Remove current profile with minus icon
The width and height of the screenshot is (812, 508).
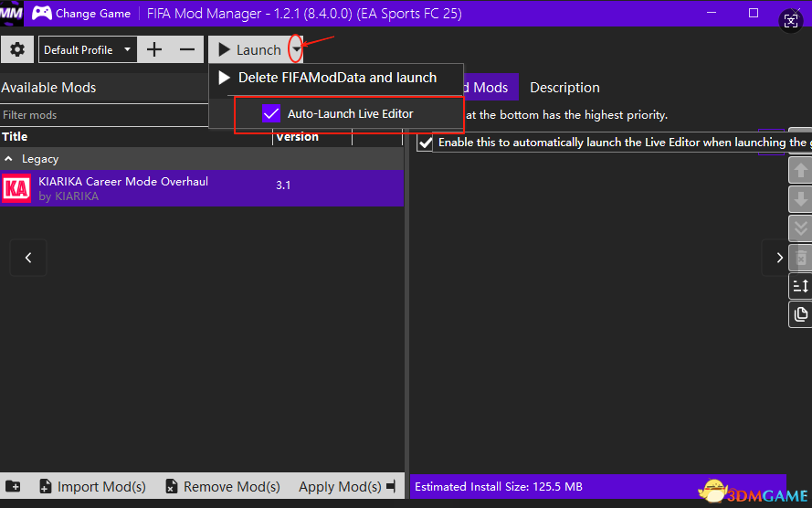186,49
